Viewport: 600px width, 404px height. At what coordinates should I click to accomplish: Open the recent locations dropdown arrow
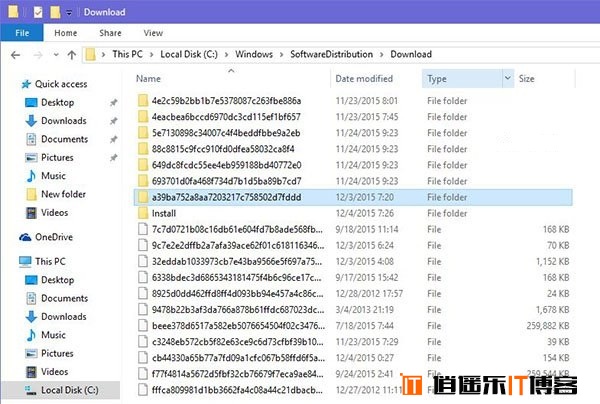coord(56,55)
